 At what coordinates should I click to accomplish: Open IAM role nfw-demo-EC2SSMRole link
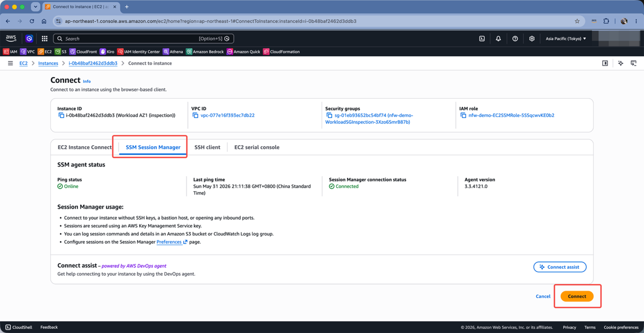511,115
